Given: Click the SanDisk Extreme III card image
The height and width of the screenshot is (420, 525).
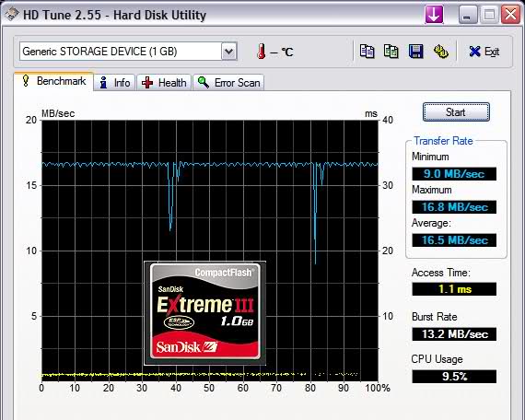Looking at the screenshot, I should (x=204, y=313).
